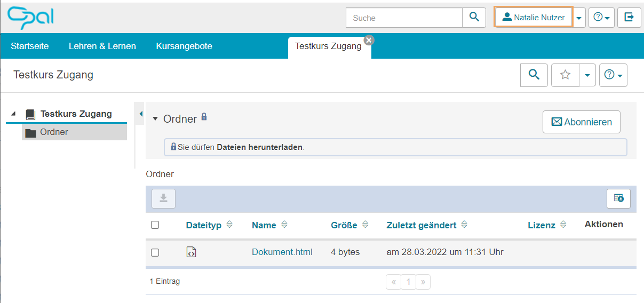Image resolution: width=644 pixels, height=303 pixels.
Task: Click the Abonnieren button
Action: [581, 122]
